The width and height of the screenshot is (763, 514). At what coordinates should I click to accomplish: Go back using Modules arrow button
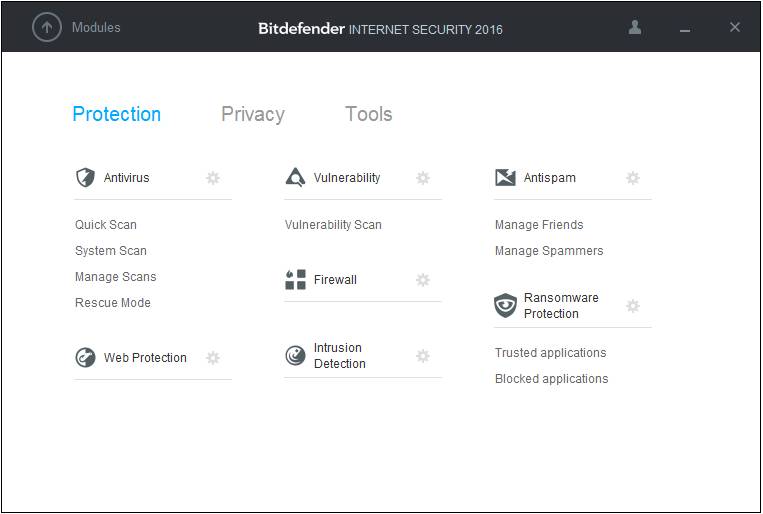pyautogui.click(x=47, y=28)
